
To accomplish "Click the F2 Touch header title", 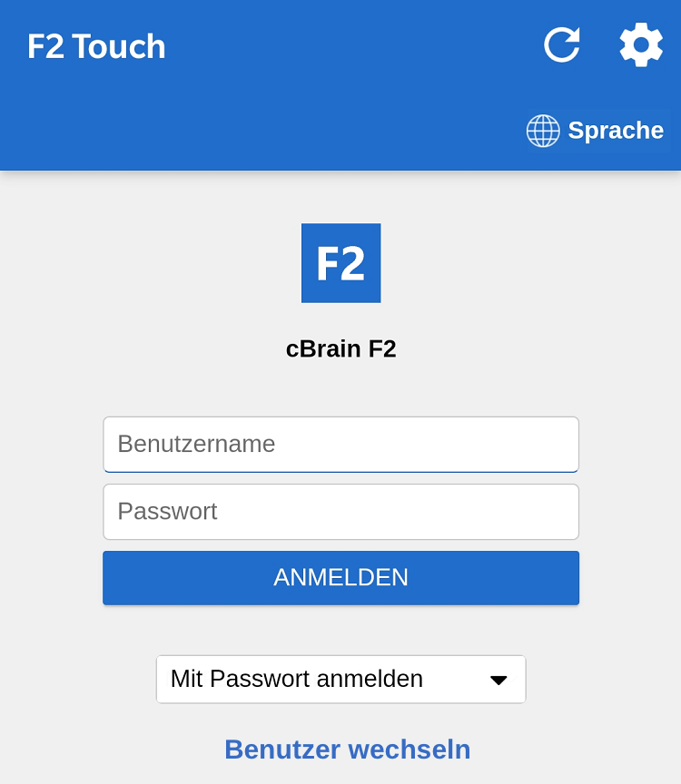I will click(x=96, y=46).
